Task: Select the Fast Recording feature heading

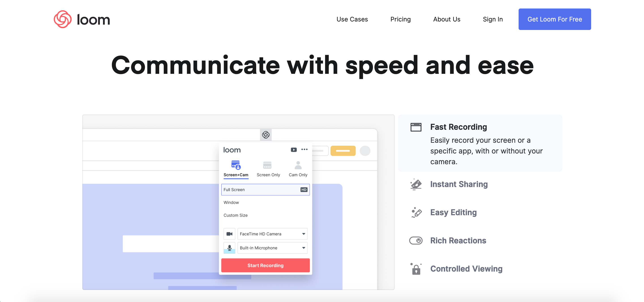Action: (x=459, y=127)
